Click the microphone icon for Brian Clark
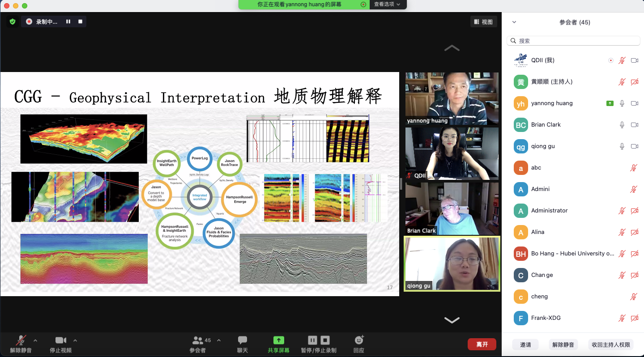The height and width of the screenshot is (357, 644). click(622, 125)
